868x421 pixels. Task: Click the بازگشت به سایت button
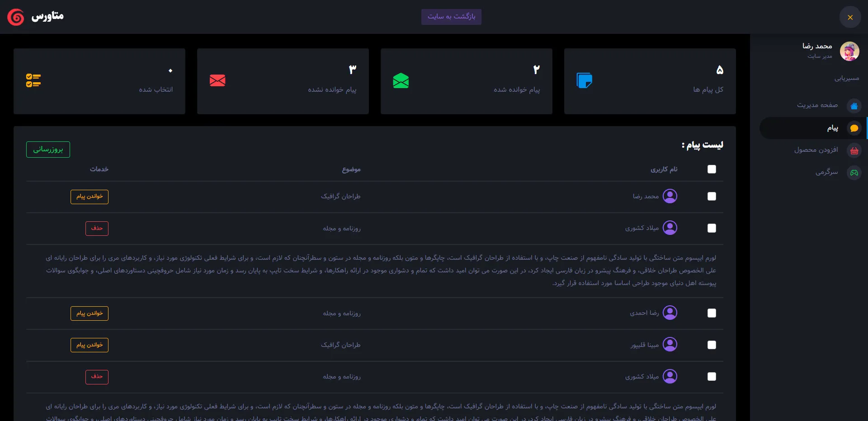(451, 17)
